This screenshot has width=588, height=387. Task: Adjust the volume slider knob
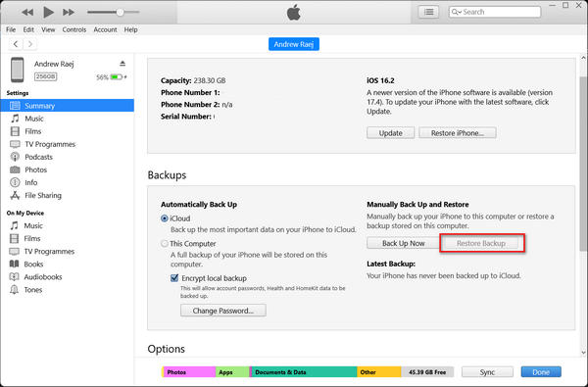(x=120, y=12)
